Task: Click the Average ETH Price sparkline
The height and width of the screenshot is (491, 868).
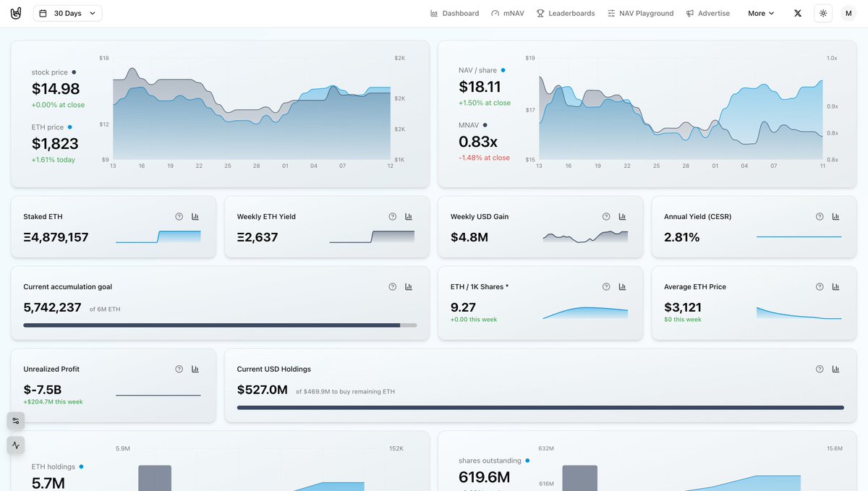Action: point(799,313)
